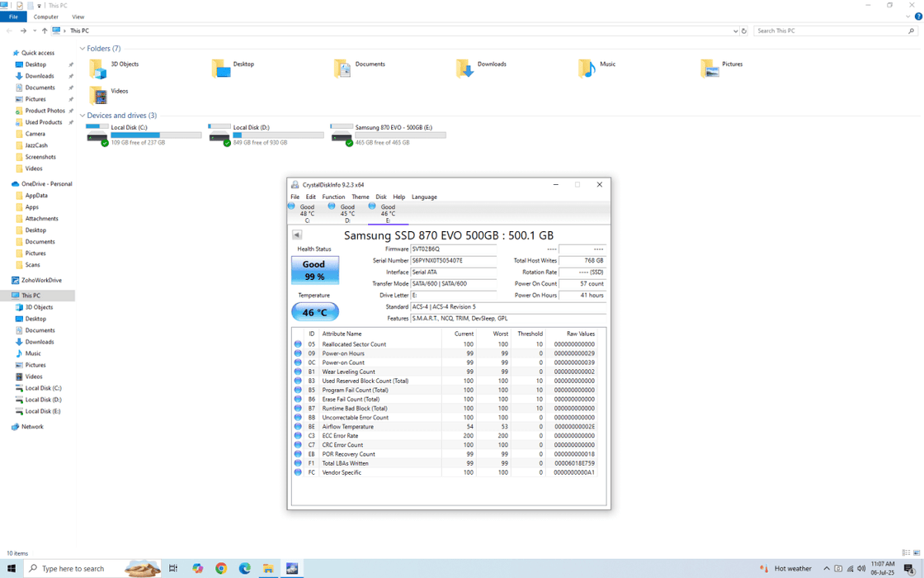Image resolution: width=924 pixels, height=578 pixels.
Task: Click the Microsoft Edge taskbar icon
Action: [245, 568]
